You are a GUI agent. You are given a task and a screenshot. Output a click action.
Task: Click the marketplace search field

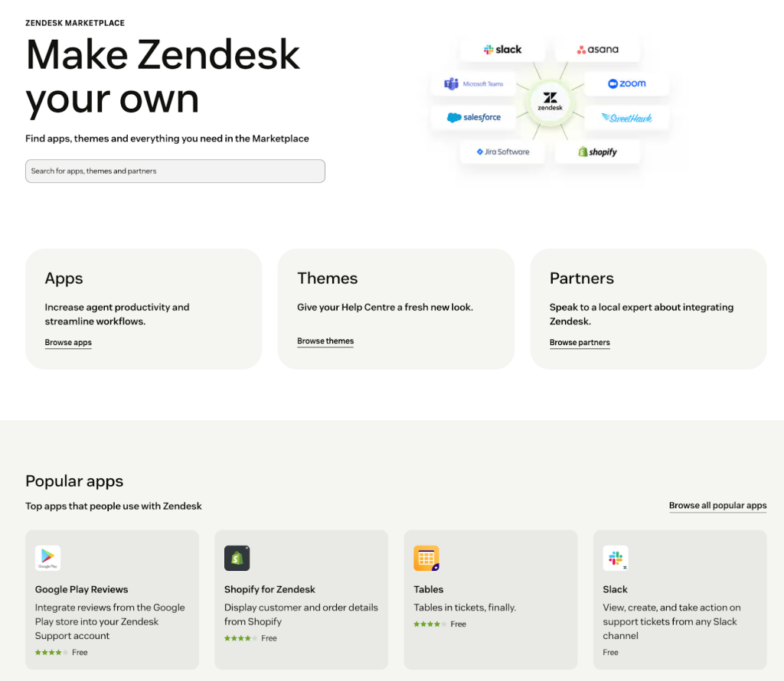[x=175, y=171]
